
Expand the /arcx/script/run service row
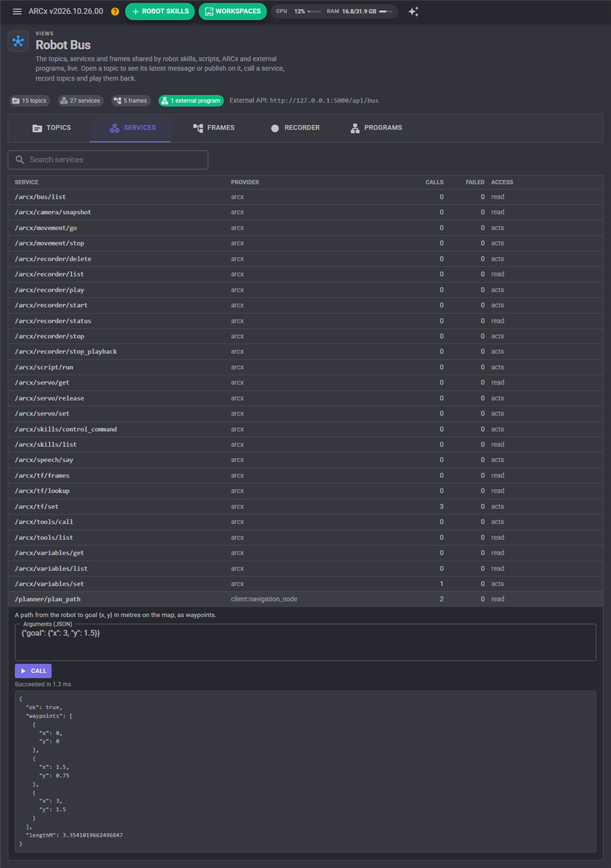[x=305, y=367]
